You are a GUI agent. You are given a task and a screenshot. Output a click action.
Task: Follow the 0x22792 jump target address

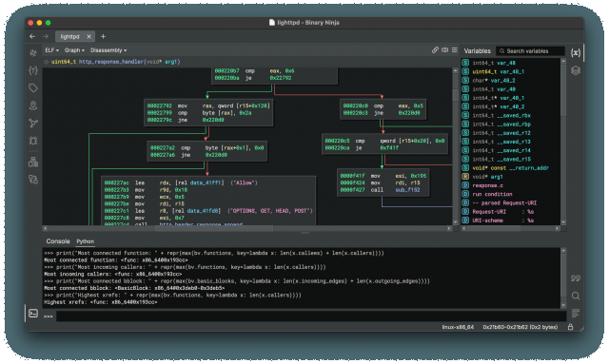[x=281, y=78]
